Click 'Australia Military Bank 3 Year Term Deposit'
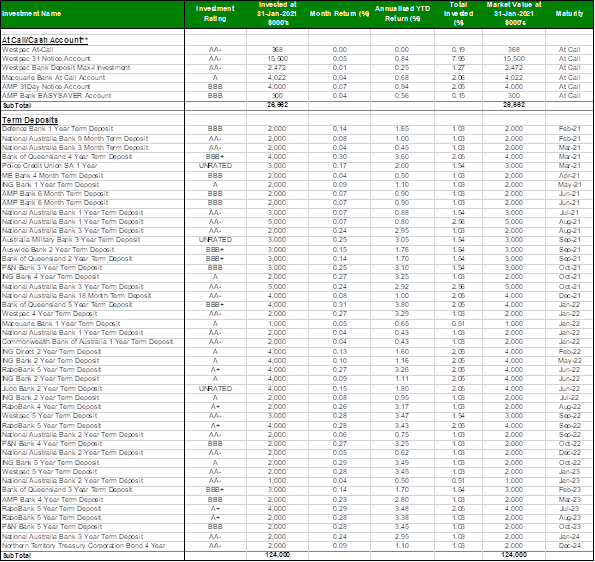The image size is (595, 562). [x=71, y=240]
